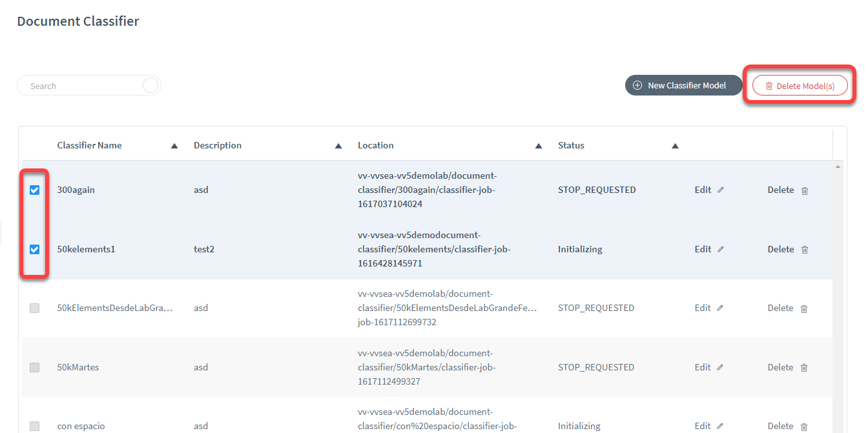Click the Classifier Name column header
The height and width of the screenshot is (433, 868).
click(x=89, y=145)
